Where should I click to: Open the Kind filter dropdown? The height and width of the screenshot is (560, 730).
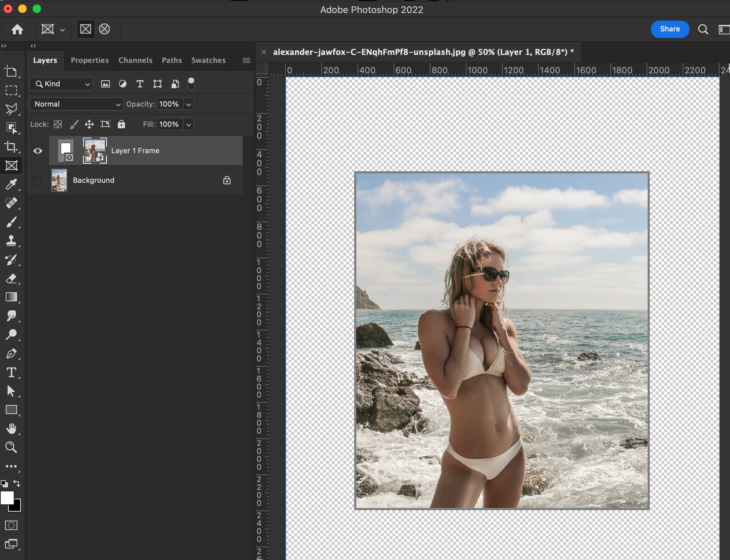click(61, 84)
